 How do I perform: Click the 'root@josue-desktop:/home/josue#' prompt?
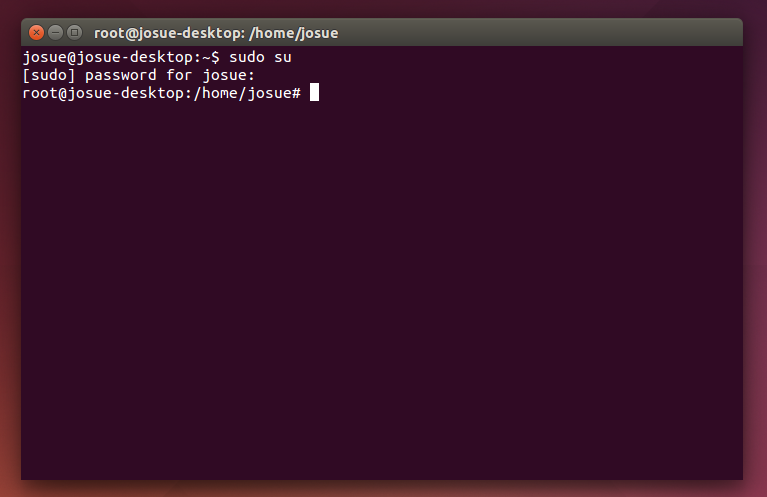(x=161, y=93)
